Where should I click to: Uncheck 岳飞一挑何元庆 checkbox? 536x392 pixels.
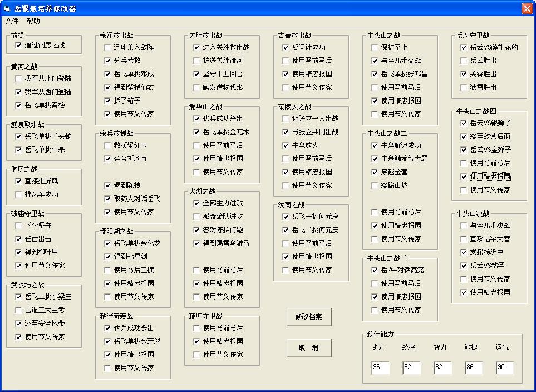click(286, 217)
